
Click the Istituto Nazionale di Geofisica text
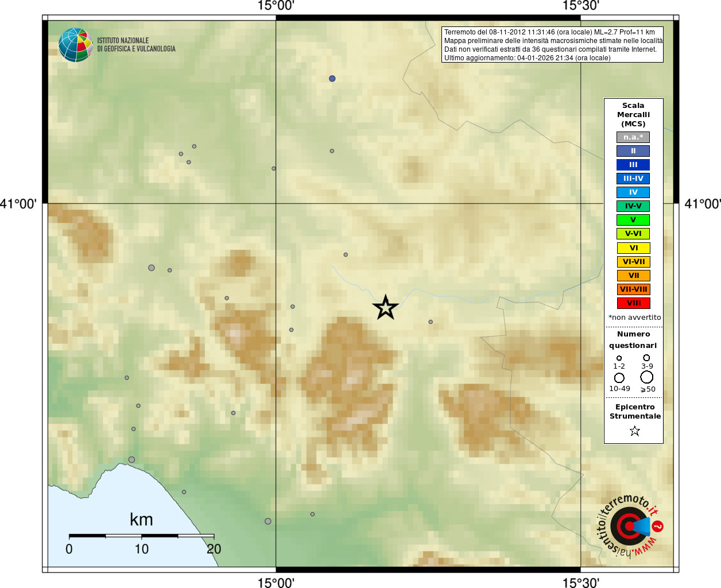pos(136,45)
